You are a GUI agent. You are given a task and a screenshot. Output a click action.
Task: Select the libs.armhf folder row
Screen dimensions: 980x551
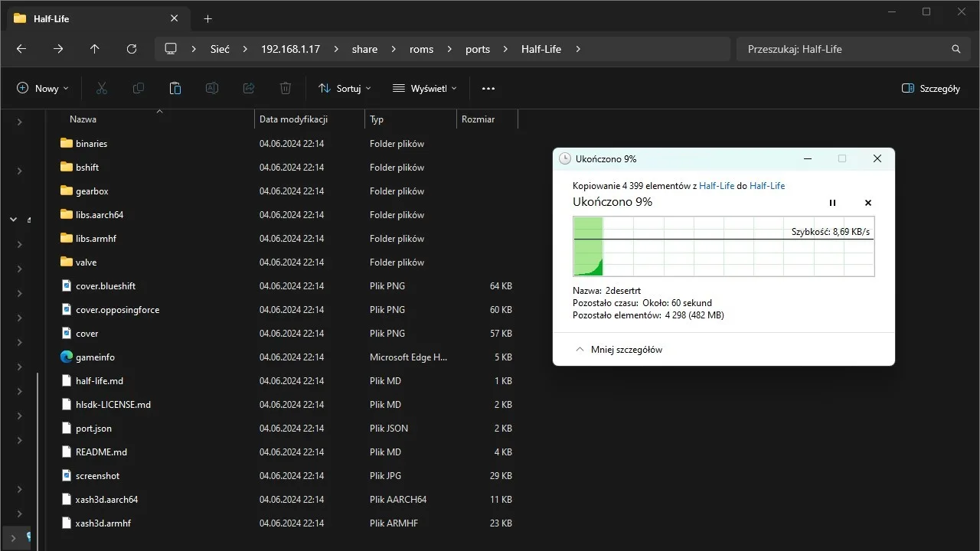click(288, 239)
